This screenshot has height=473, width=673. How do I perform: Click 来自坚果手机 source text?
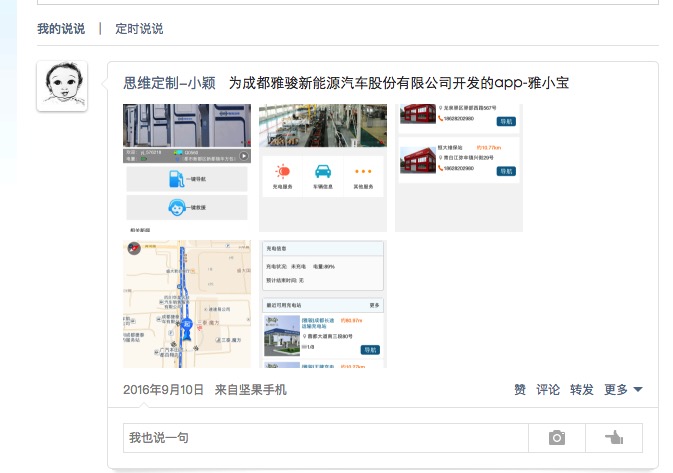point(251,390)
